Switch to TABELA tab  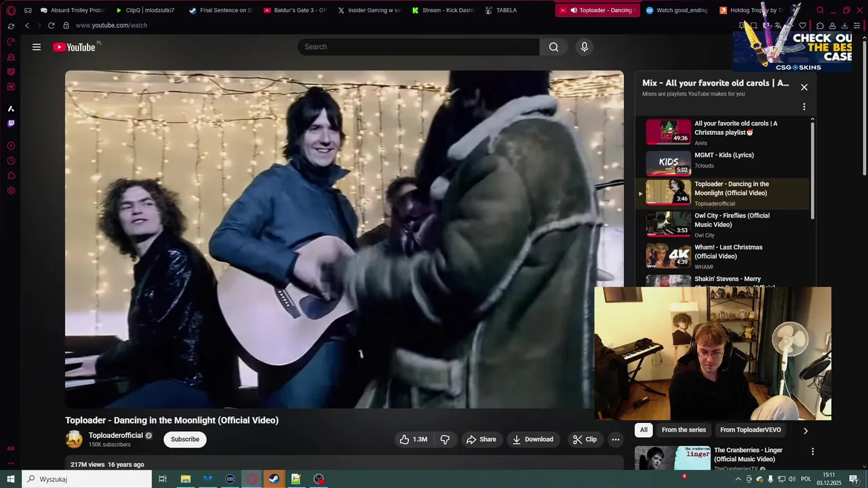[x=517, y=10]
